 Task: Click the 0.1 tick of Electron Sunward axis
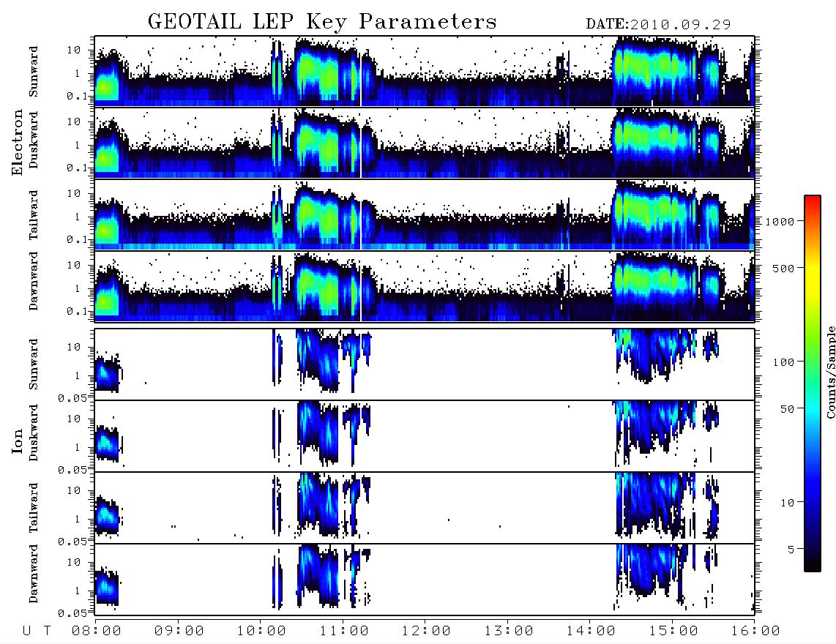click(x=79, y=97)
